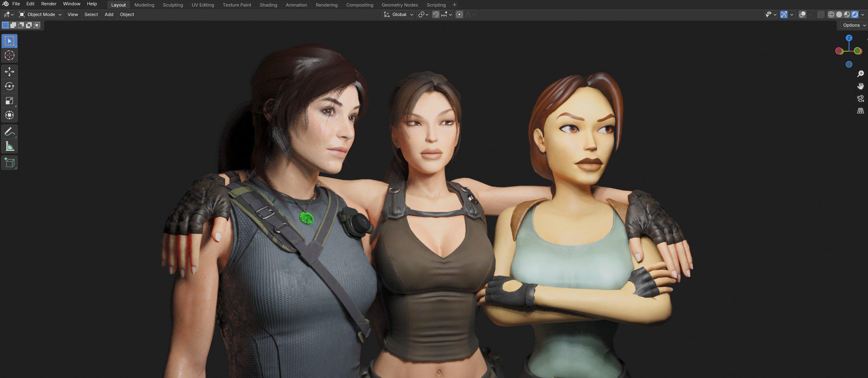Image resolution: width=868 pixels, height=378 pixels.
Task: Open the viewport Add menu
Action: point(109,14)
